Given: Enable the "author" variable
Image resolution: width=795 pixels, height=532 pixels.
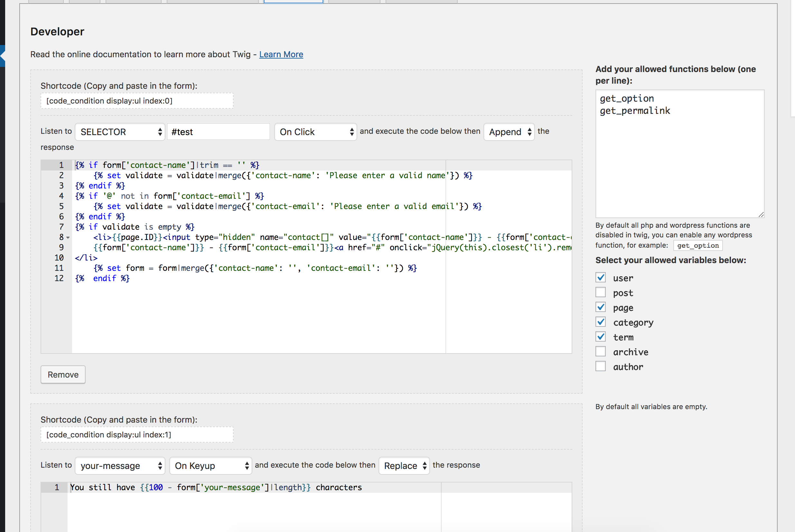Looking at the screenshot, I should [x=601, y=366].
